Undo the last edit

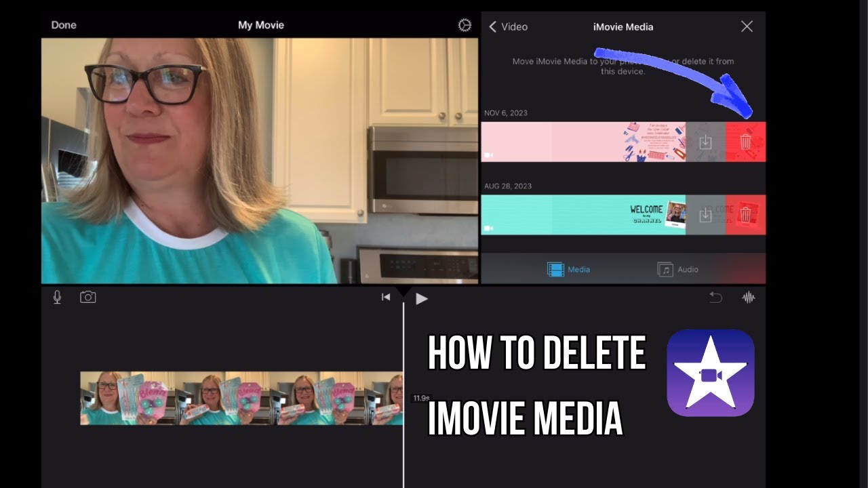pos(715,297)
